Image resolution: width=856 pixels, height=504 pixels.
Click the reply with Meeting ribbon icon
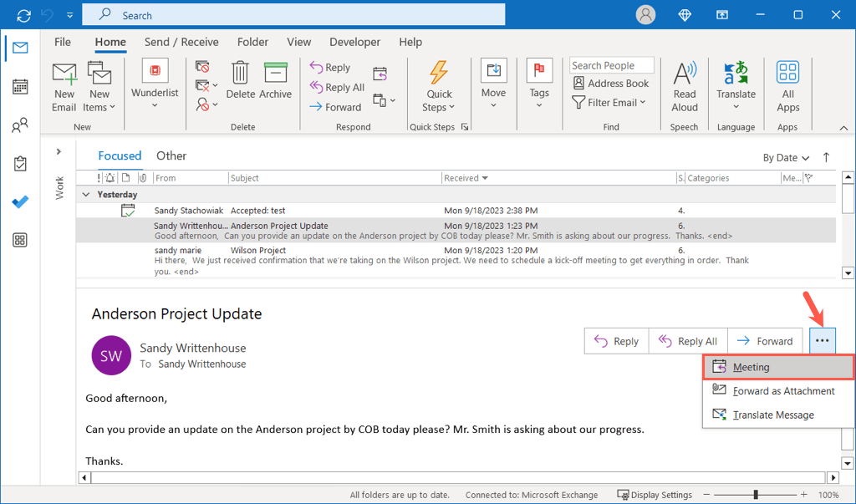point(380,74)
